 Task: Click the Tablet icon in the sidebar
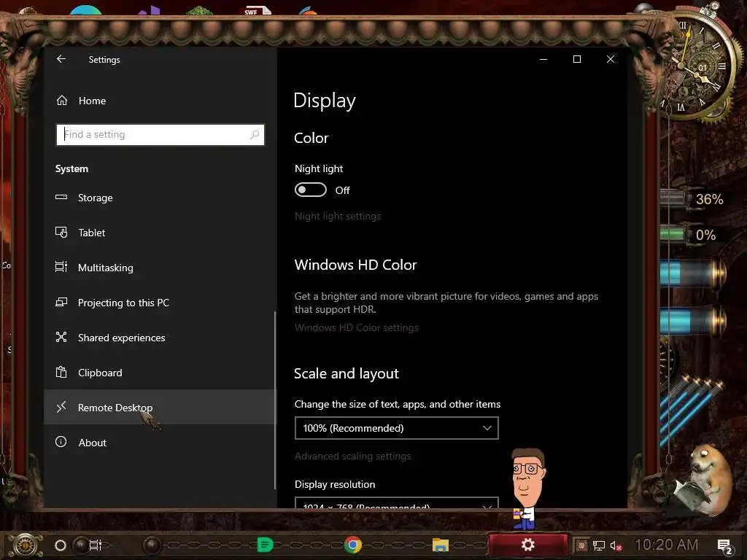coord(61,232)
